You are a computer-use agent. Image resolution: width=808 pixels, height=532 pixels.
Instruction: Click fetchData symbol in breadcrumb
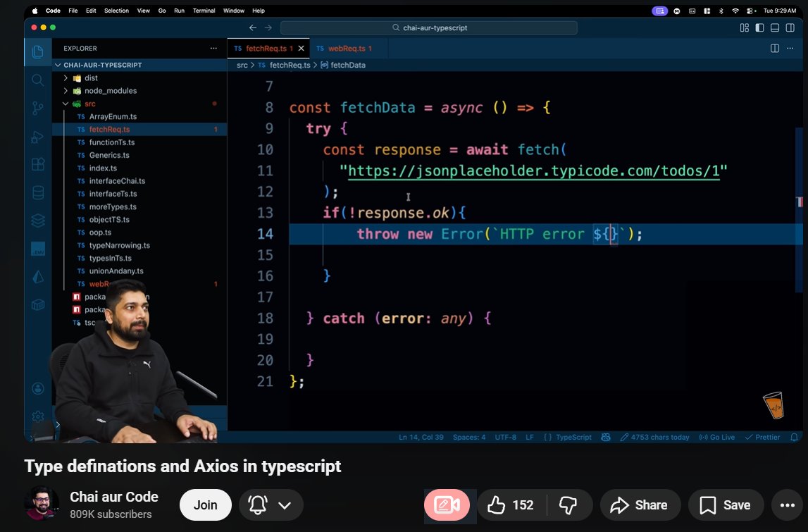click(343, 65)
